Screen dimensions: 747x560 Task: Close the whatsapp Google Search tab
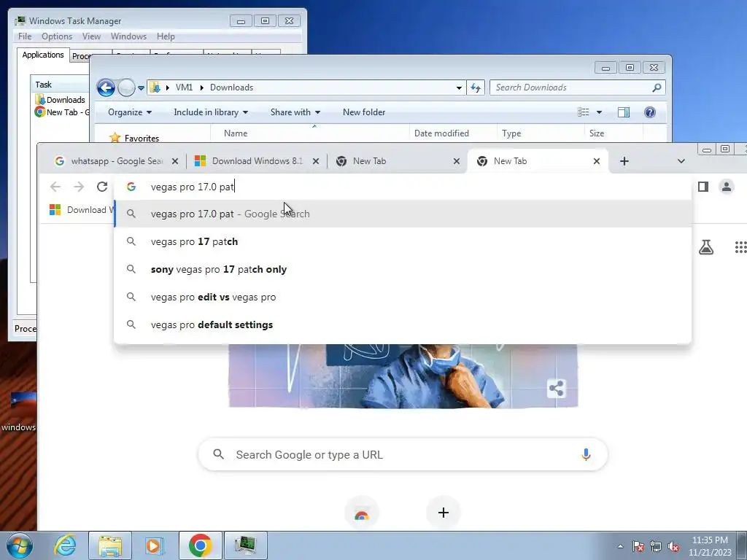(x=175, y=161)
